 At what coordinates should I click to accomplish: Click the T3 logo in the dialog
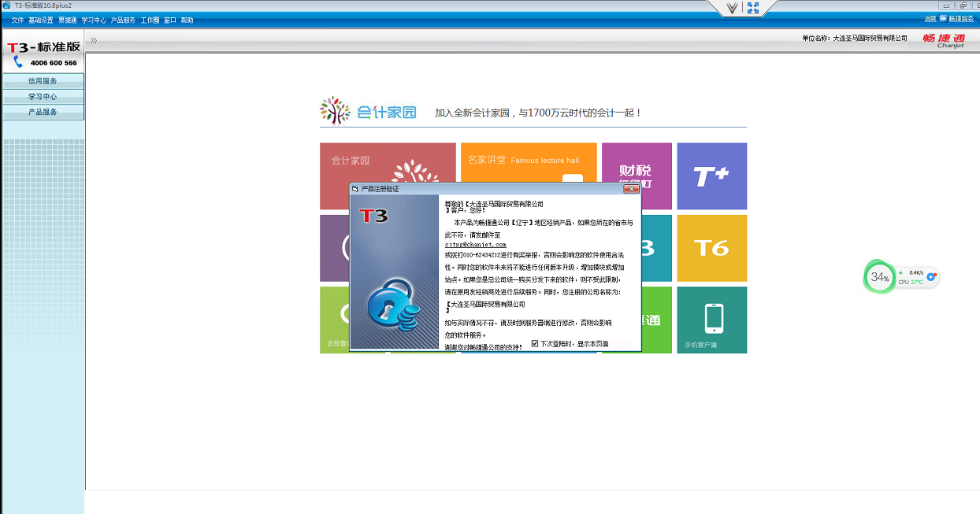click(x=373, y=216)
